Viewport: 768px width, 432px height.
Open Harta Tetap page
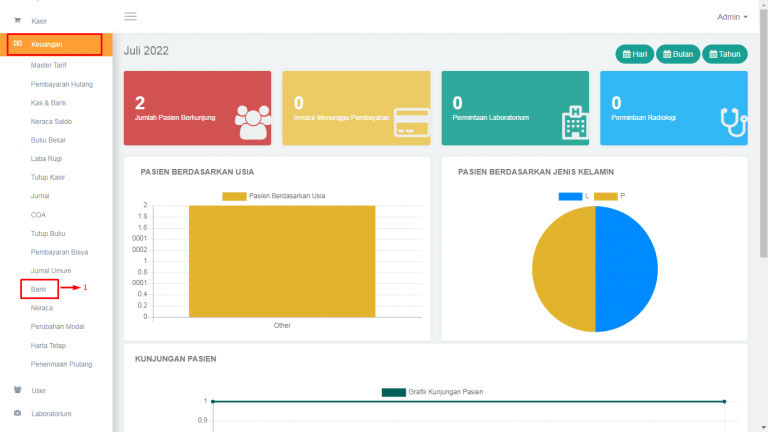[x=48, y=346]
